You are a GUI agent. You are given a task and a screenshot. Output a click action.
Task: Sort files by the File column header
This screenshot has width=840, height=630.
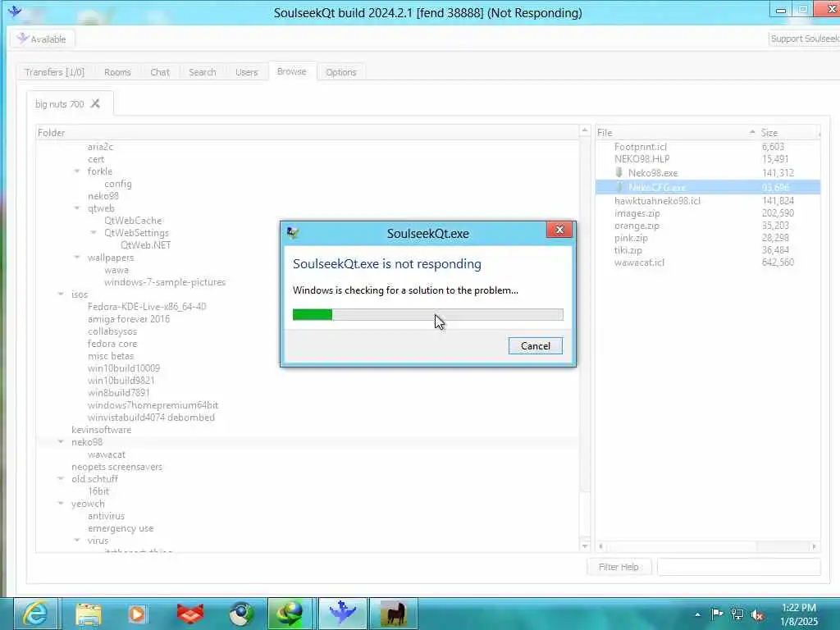(677, 132)
